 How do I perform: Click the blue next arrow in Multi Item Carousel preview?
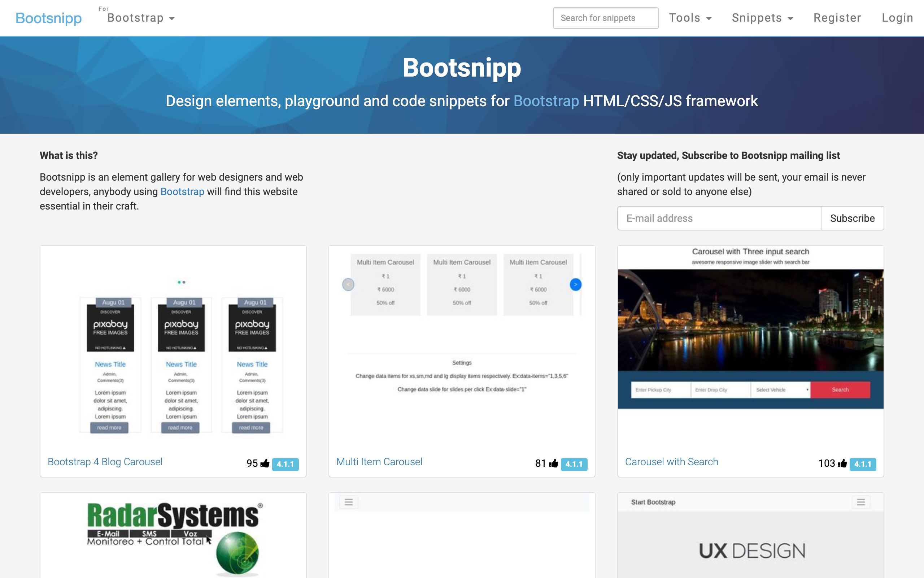tap(575, 284)
